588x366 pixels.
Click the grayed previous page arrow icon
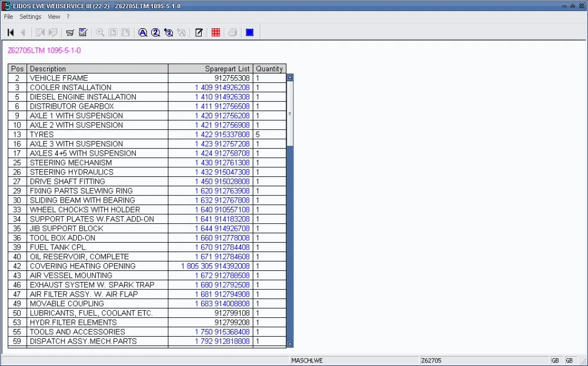(23, 32)
